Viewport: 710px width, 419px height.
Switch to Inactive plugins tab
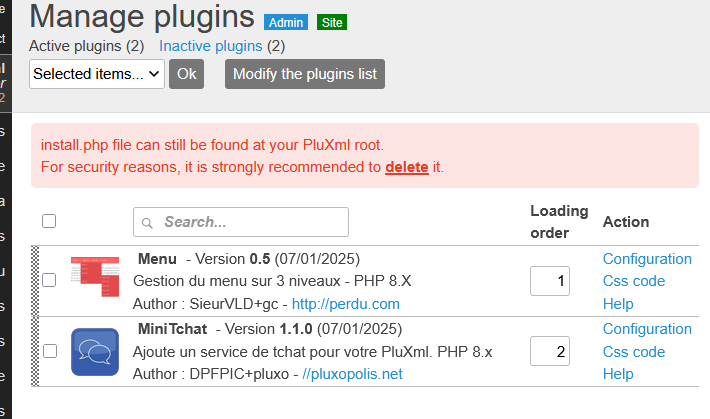211,46
